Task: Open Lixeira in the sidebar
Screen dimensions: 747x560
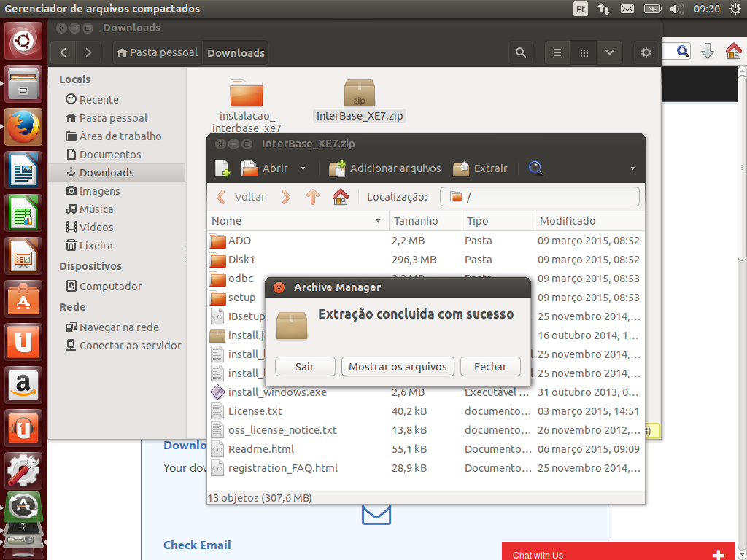Action: 96,246
